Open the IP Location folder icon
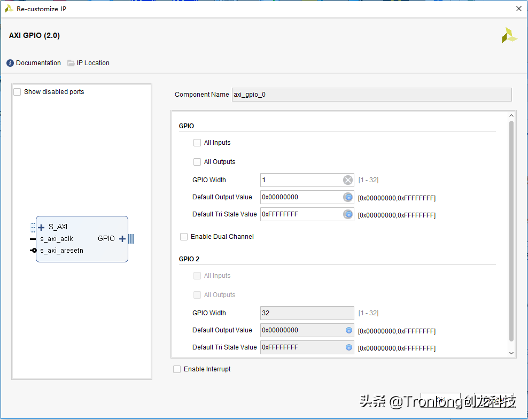The height and width of the screenshot is (420, 528). click(x=71, y=63)
